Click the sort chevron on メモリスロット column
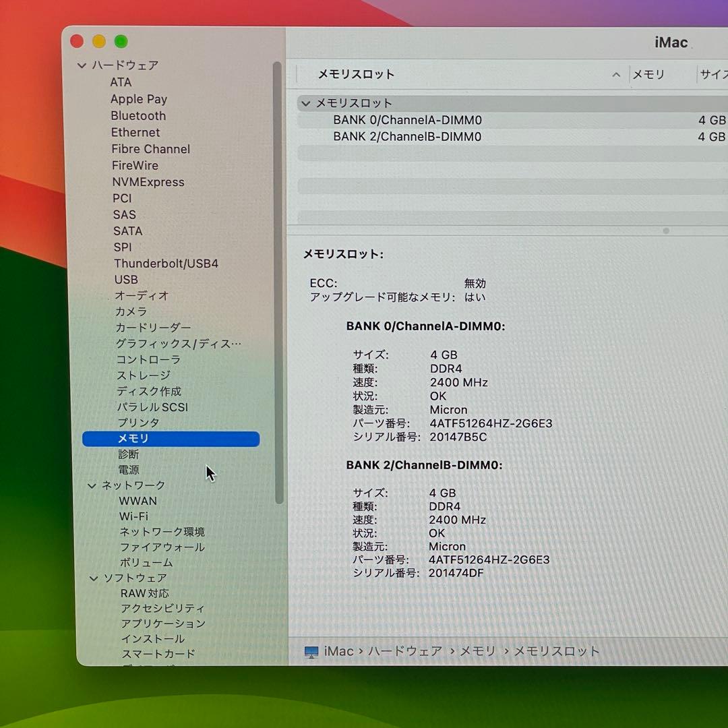Viewport: 728px width, 728px height. coord(615,75)
